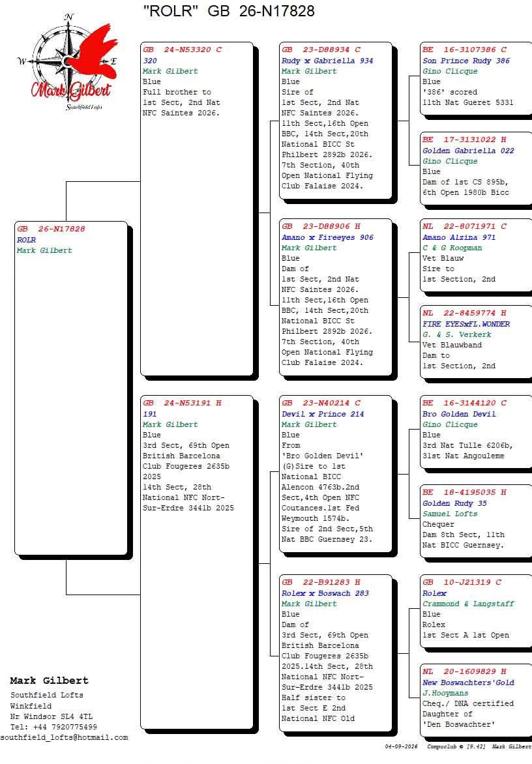Screen dimensions: 532x764
Task: Click the name FIRE EYESxFL.WONDER
Action: 466,324
